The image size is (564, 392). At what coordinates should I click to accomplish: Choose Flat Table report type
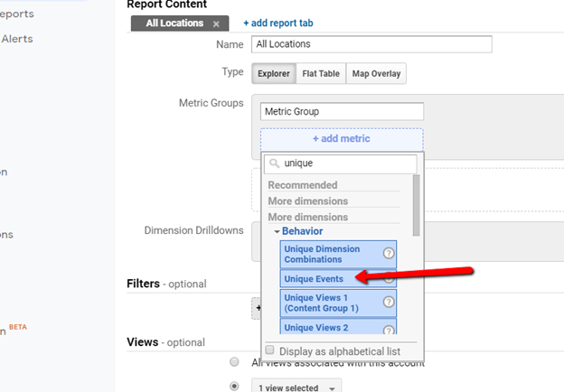[x=321, y=74]
